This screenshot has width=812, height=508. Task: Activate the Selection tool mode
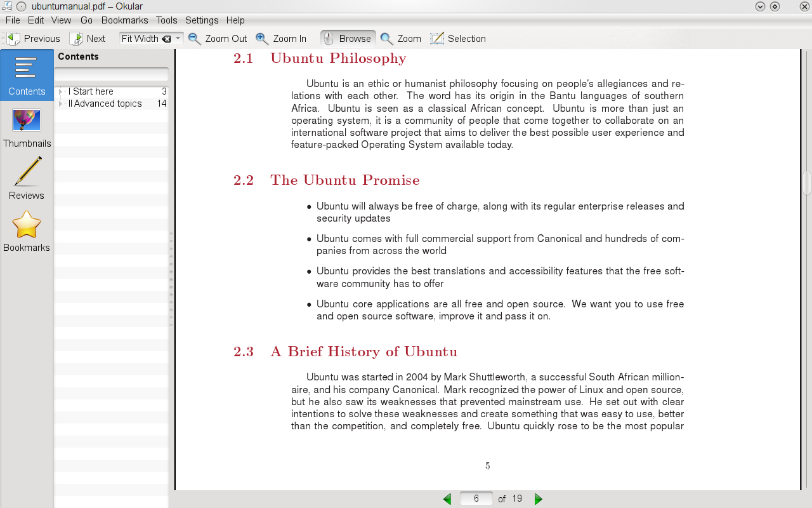click(x=458, y=39)
